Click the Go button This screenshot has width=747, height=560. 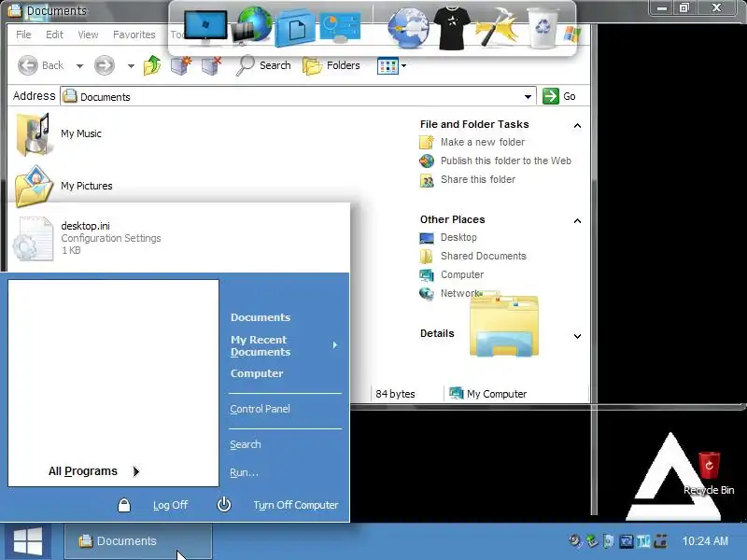point(559,96)
